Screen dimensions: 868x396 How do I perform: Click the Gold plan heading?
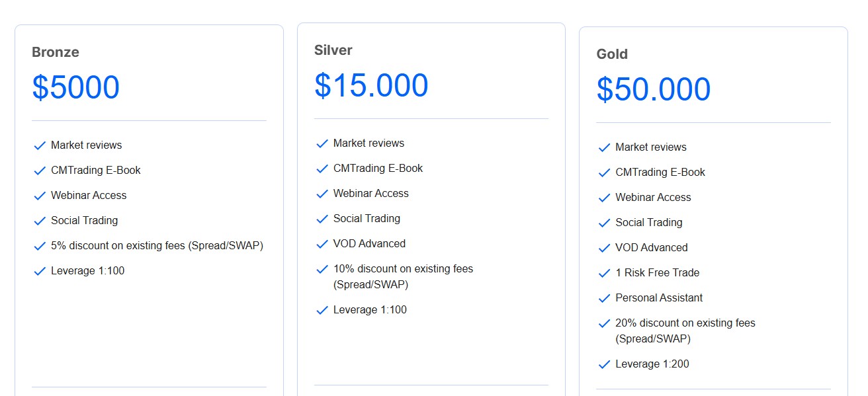click(612, 54)
